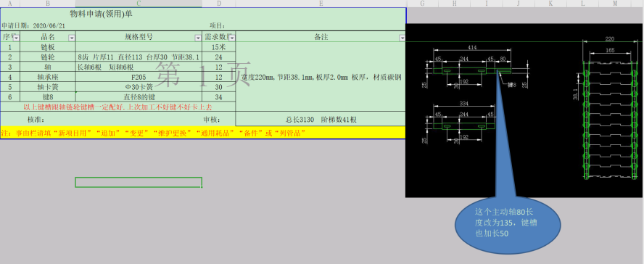The height and width of the screenshot is (264, 644).
Task: Select column A header
Action: [10, 4]
